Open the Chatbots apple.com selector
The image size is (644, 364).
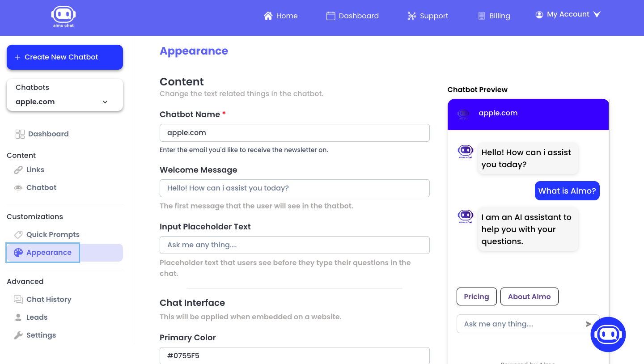click(65, 95)
